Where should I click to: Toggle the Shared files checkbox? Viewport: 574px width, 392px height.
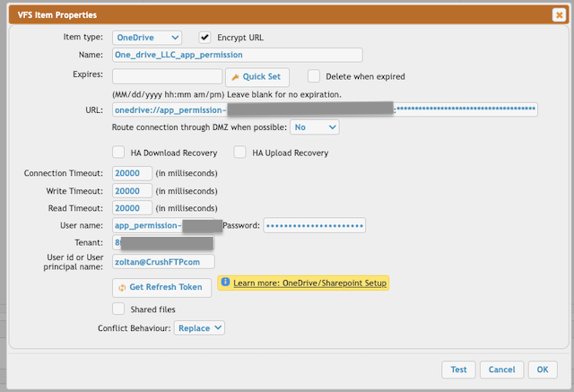118,309
